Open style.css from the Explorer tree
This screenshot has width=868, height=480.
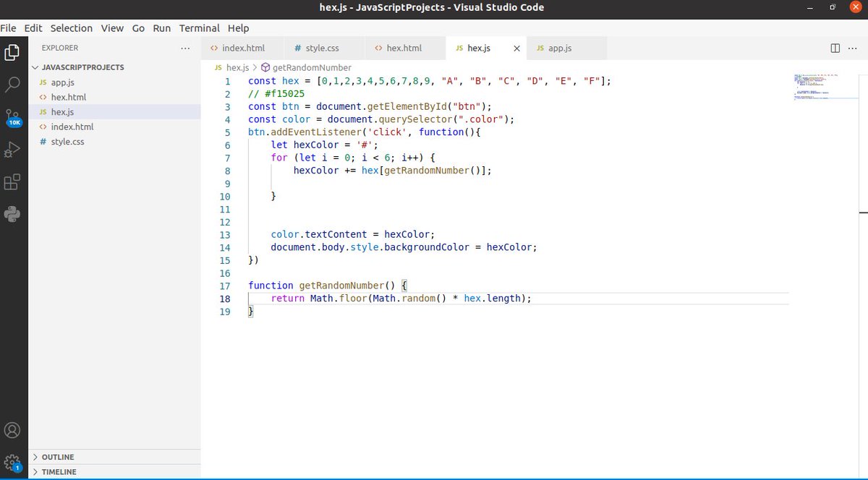pos(67,142)
